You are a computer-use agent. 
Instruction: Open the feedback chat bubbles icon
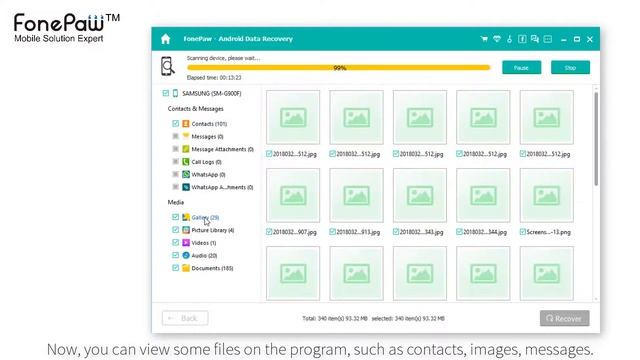coord(535,39)
